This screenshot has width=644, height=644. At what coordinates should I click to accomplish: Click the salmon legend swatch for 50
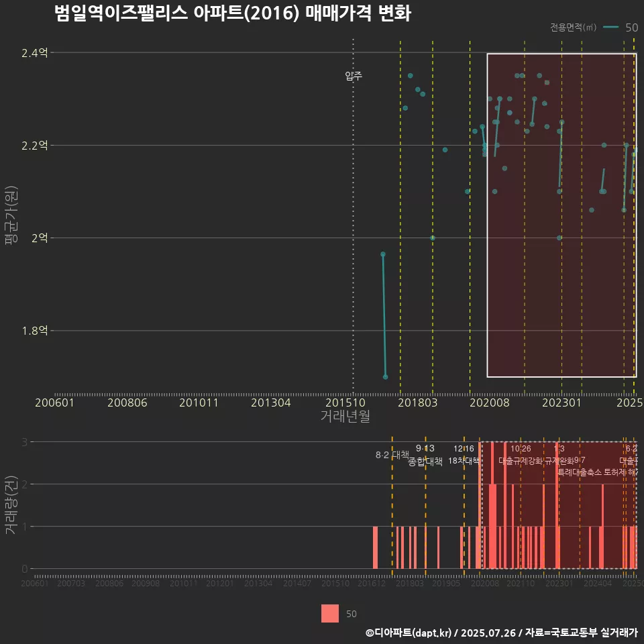pos(330,613)
